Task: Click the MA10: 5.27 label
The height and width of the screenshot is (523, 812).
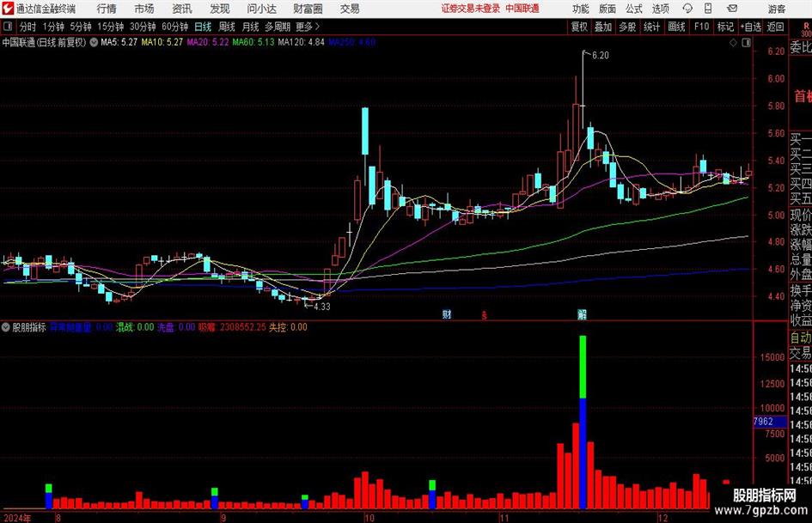Action: click(162, 42)
